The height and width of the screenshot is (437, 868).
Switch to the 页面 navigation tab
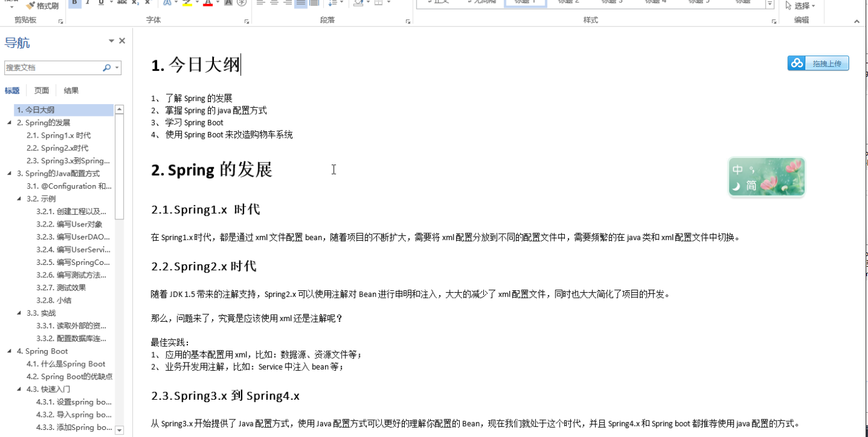[41, 90]
